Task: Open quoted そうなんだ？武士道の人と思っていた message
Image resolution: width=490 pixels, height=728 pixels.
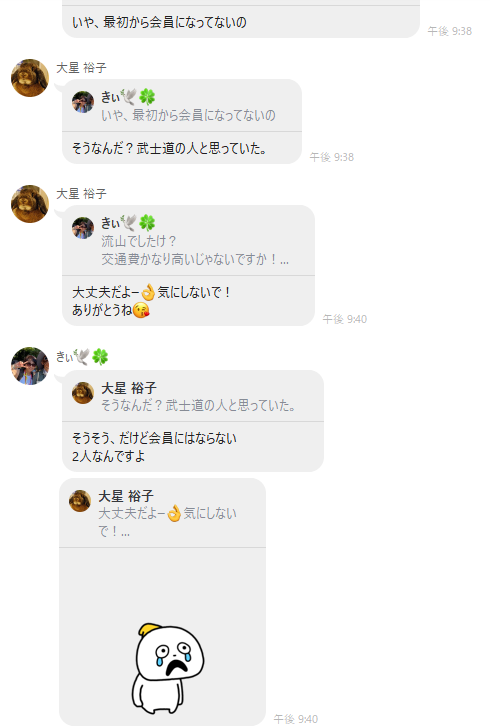Action: [x=193, y=396]
